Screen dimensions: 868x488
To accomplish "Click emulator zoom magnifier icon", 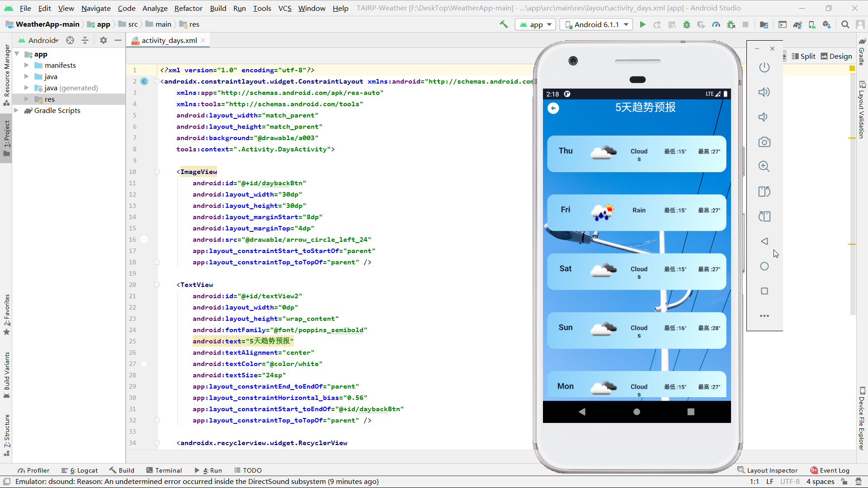I will coord(764,167).
